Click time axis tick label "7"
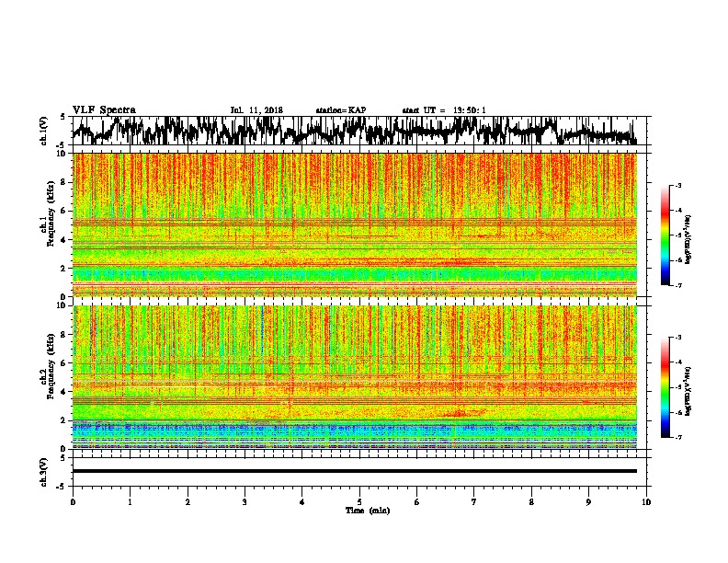The image size is (728, 563). click(x=474, y=502)
